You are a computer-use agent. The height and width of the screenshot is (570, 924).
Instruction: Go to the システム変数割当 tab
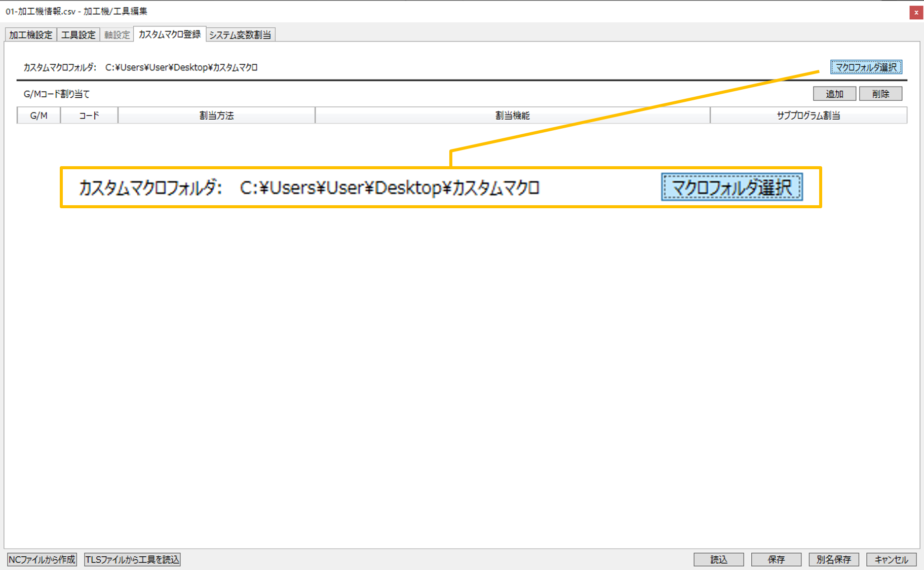point(240,34)
